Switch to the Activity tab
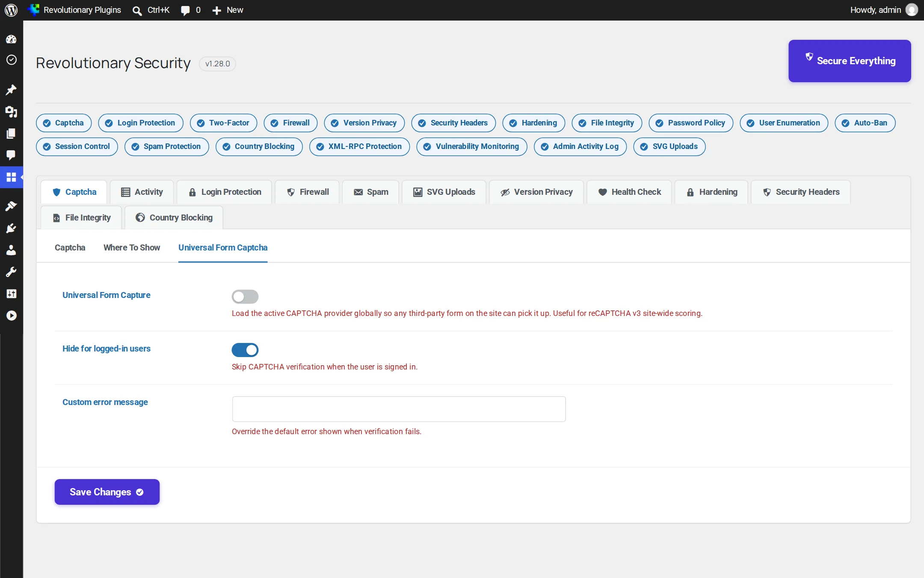The width and height of the screenshot is (924, 578). (142, 192)
